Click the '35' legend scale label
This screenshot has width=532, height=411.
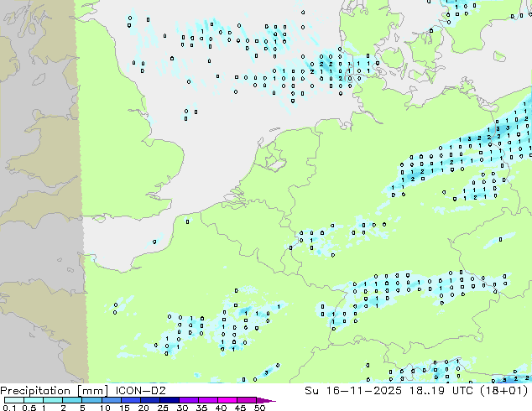coord(201,408)
